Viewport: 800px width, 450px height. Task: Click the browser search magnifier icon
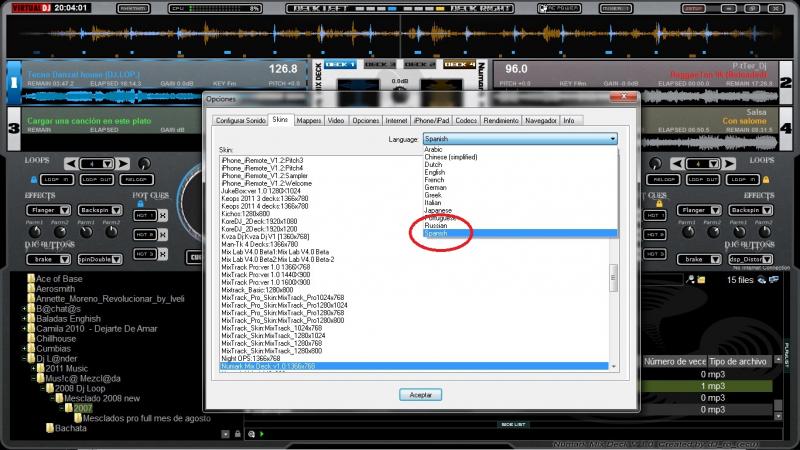pos(690,280)
